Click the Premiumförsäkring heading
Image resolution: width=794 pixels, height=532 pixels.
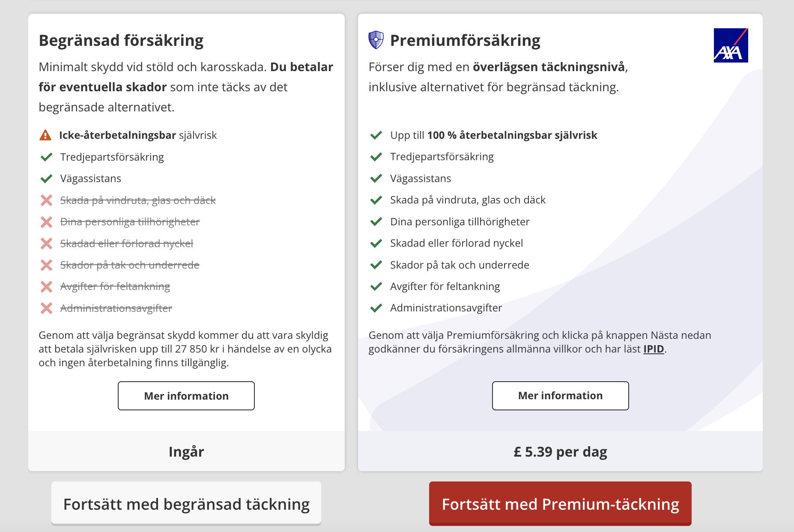click(x=465, y=40)
